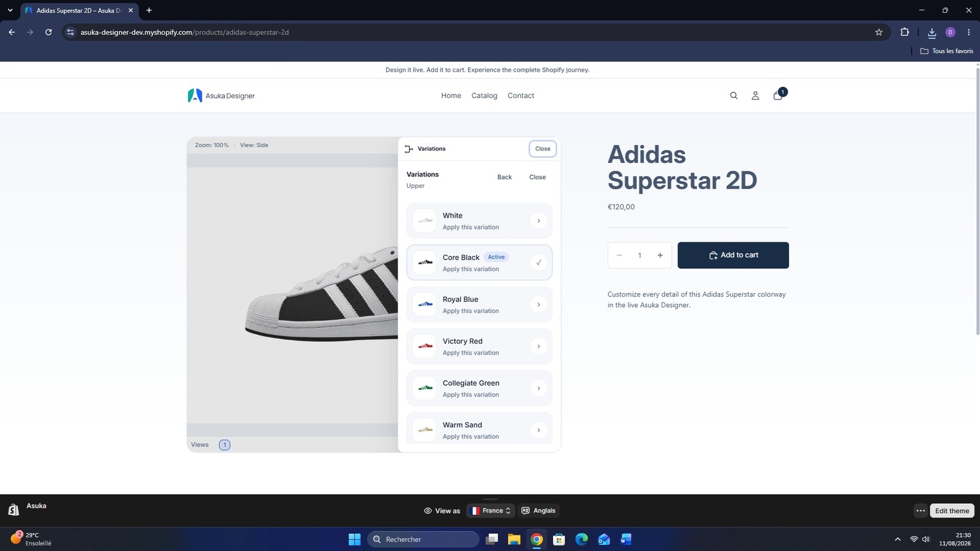Click the Close link beside Back

(x=537, y=177)
